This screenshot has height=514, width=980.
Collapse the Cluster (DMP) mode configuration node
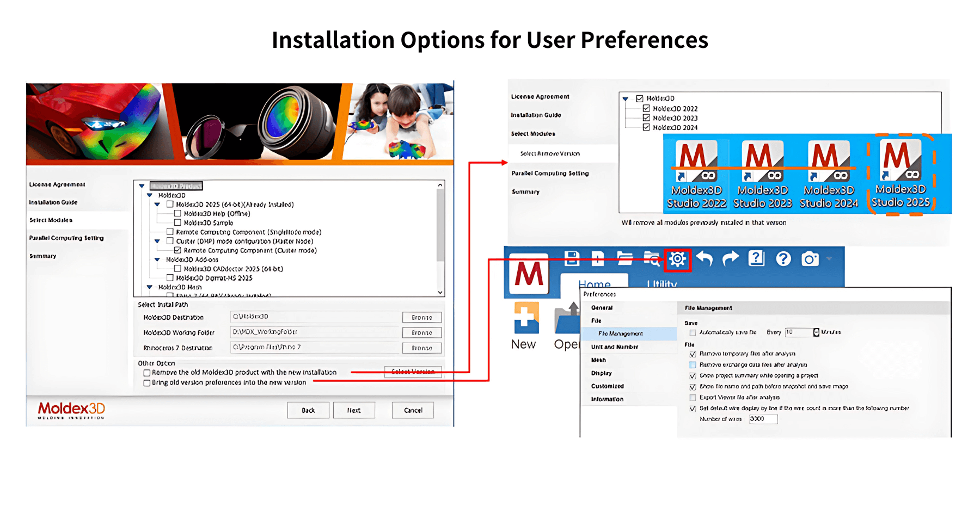[x=157, y=241]
